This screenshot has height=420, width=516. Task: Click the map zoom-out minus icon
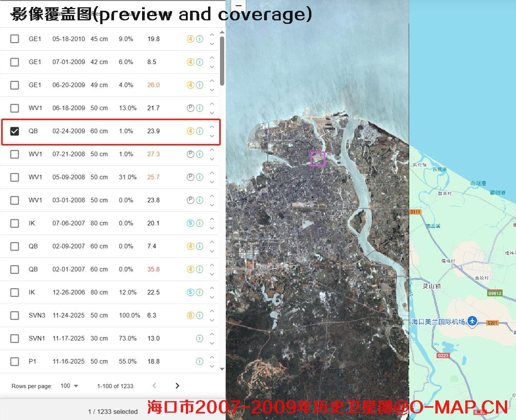239,6
